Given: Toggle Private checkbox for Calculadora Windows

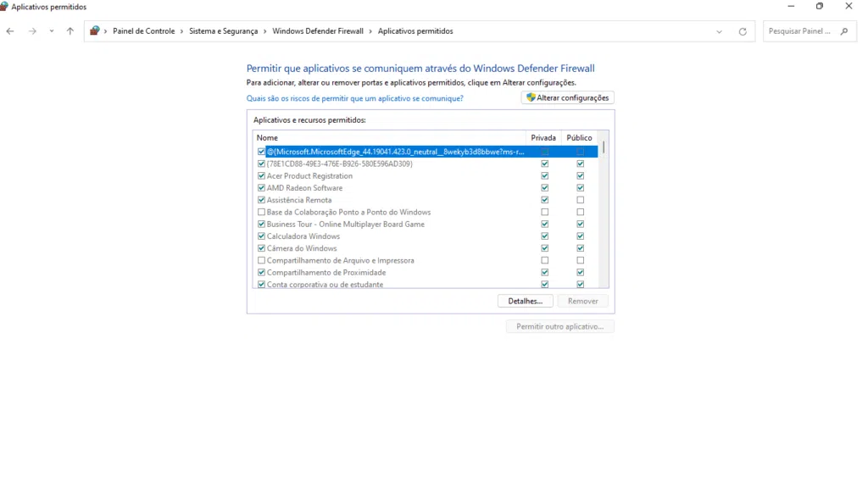Looking at the screenshot, I should click(x=544, y=236).
